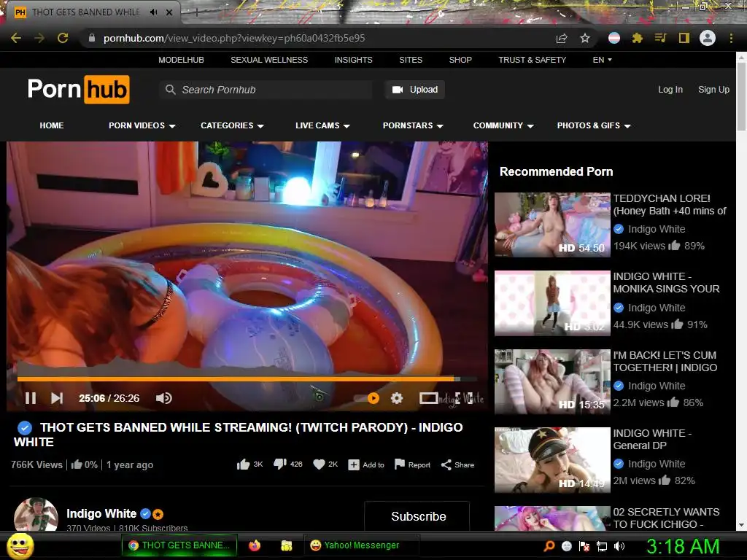Open the General DP recommended video title
Screen dimensions: 747x560
coord(652,439)
